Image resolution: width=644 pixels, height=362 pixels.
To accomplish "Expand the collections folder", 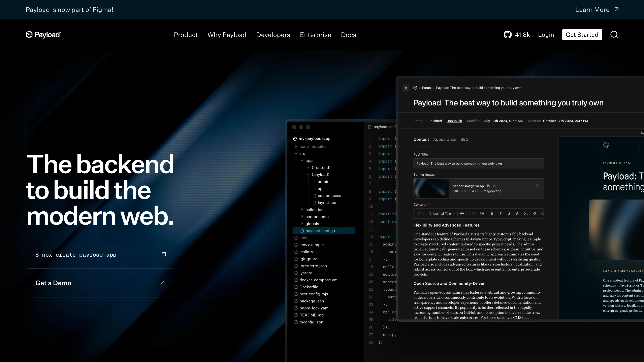I will 302,210.
